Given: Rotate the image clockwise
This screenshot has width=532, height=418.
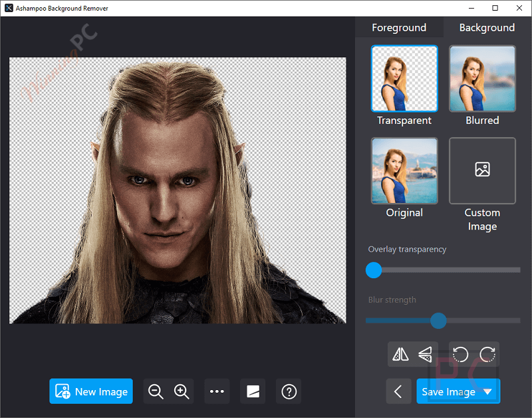Looking at the screenshot, I should coord(487,355).
